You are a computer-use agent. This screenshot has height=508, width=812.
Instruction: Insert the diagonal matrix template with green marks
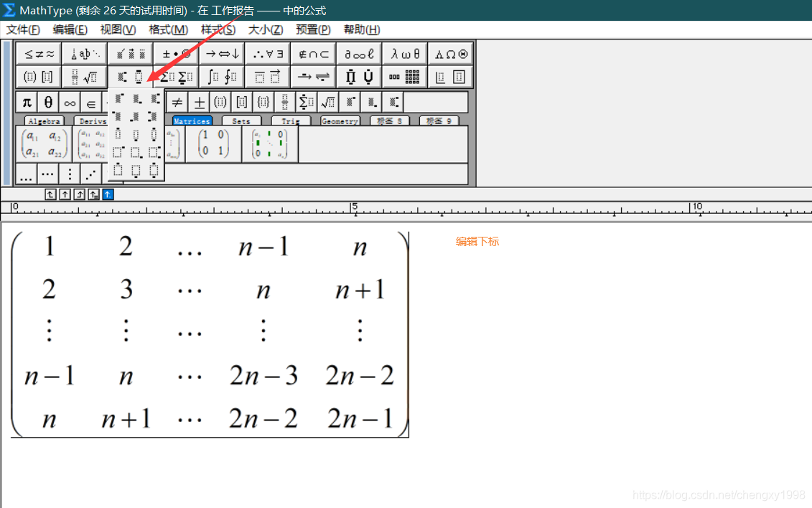coord(270,144)
